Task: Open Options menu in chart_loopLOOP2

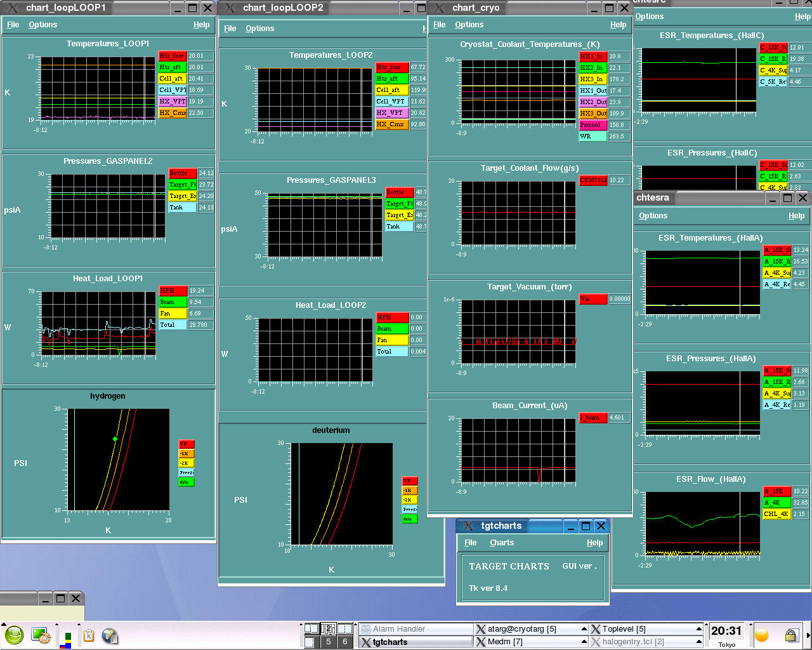Action: (259, 29)
